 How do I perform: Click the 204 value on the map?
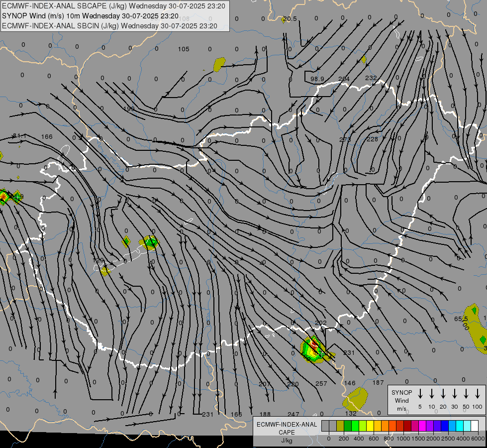(x=344, y=79)
